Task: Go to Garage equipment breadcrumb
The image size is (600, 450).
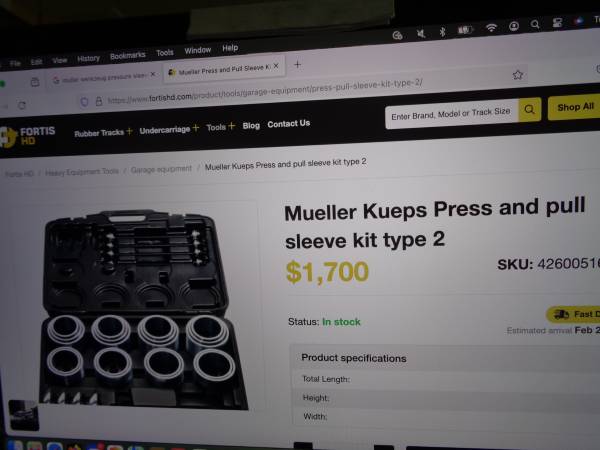Action: pyautogui.click(x=161, y=169)
